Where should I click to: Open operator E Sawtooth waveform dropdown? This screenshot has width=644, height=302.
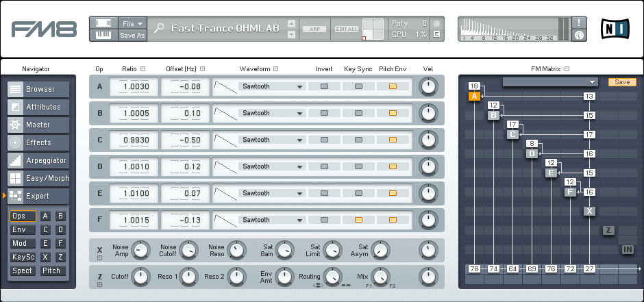click(x=272, y=193)
